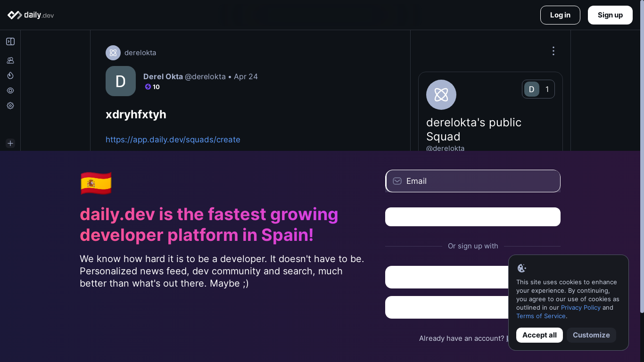Click the cookie icon in consent banner

tap(521, 268)
